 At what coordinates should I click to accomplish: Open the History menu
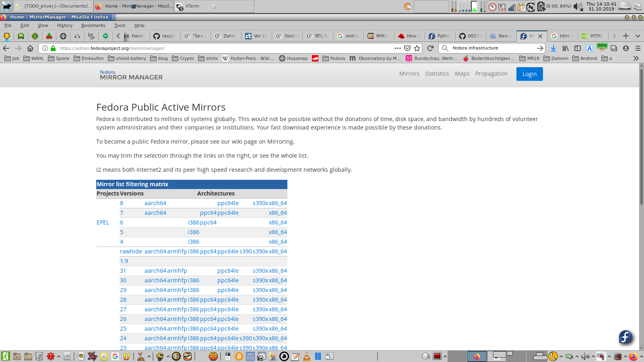[x=65, y=25]
